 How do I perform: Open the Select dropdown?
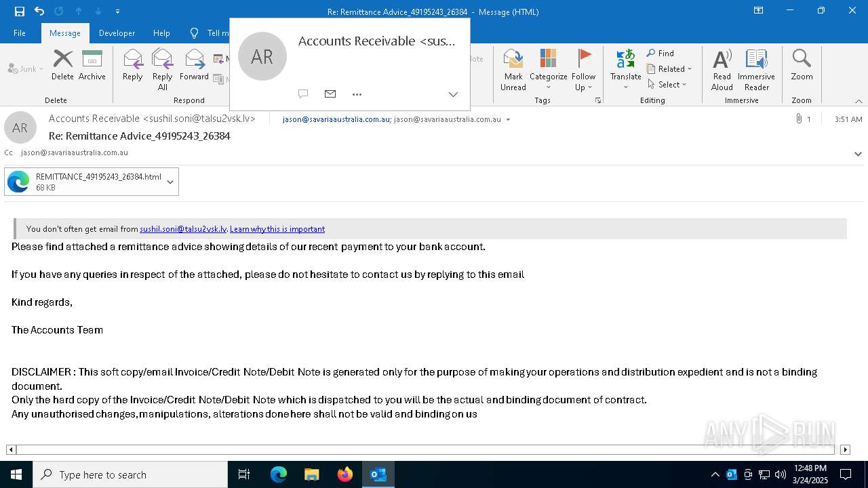point(667,84)
